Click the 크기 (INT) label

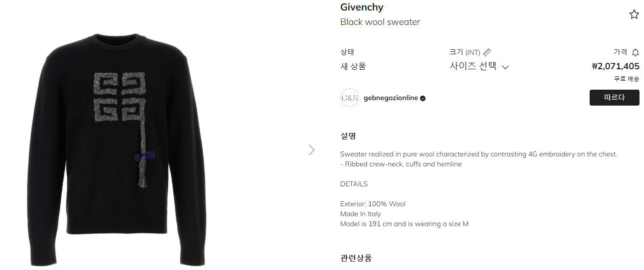coord(464,52)
